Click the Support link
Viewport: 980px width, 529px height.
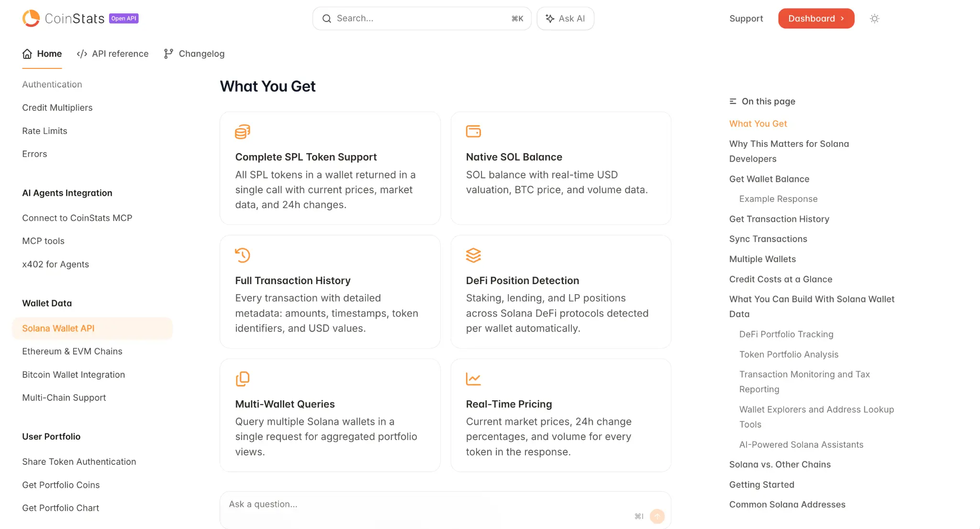(x=746, y=19)
